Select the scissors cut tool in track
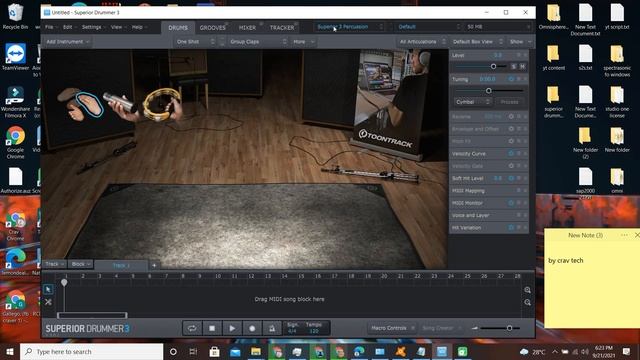The height and width of the screenshot is (360, 640). click(48, 302)
